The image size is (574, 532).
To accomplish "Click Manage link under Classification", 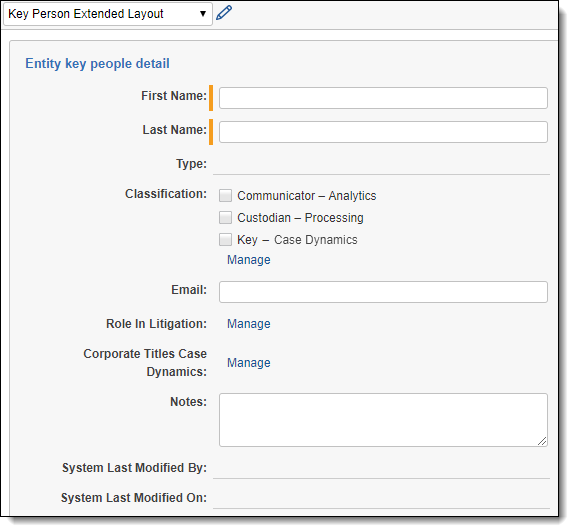I will click(249, 260).
